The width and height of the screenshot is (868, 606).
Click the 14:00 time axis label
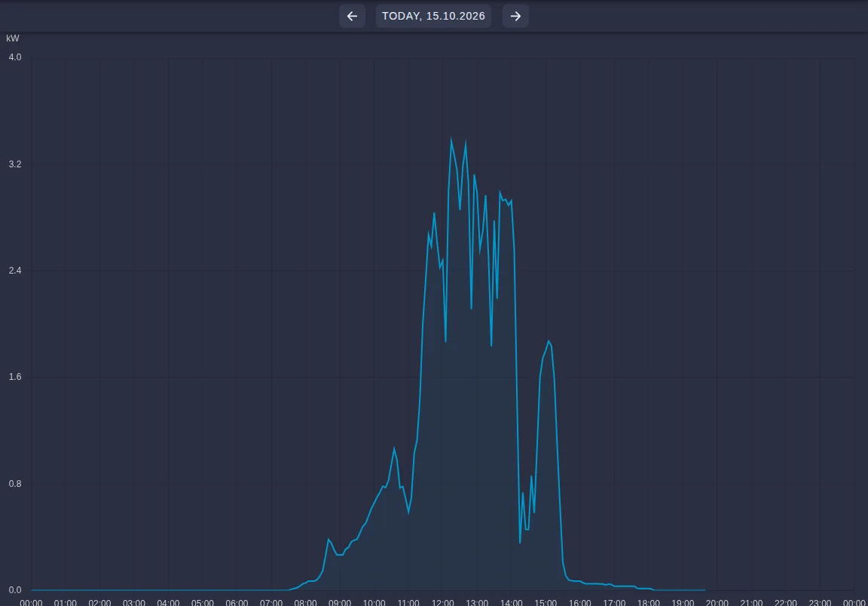pos(511,602)
